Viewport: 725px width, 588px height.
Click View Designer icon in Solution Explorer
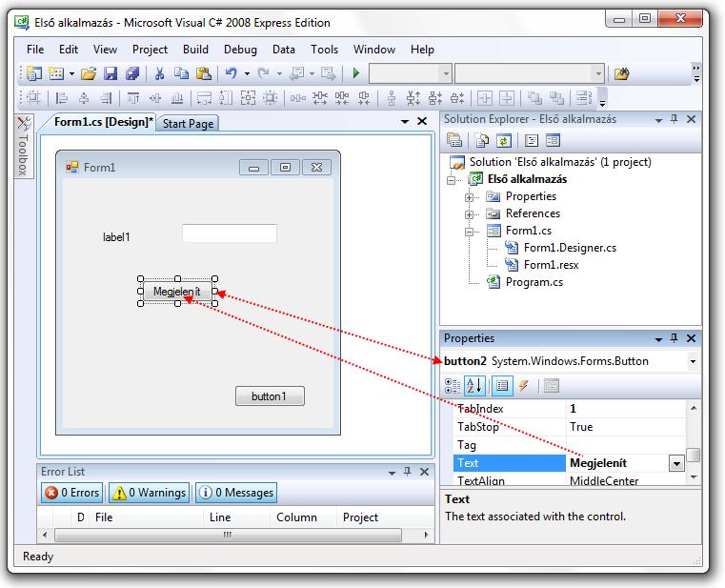coord(553,140)
